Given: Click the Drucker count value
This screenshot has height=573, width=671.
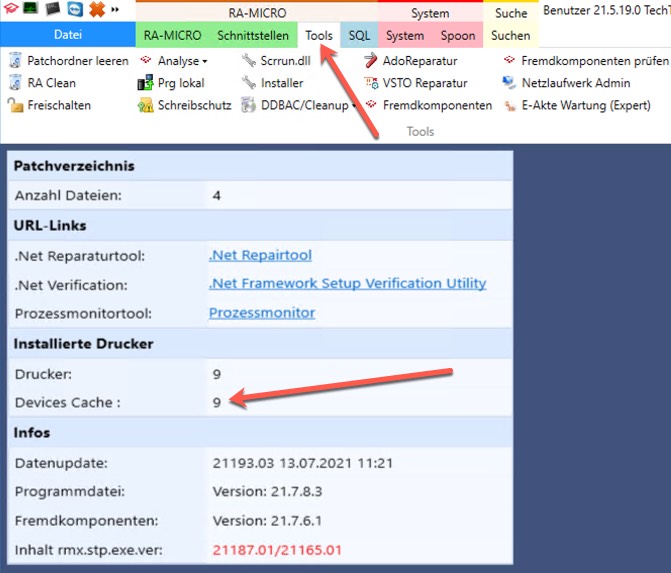Looking at the screenshot, I should click(217, 374).
